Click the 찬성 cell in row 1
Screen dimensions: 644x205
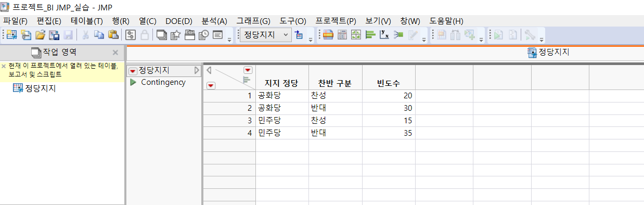tap(336, 96)
